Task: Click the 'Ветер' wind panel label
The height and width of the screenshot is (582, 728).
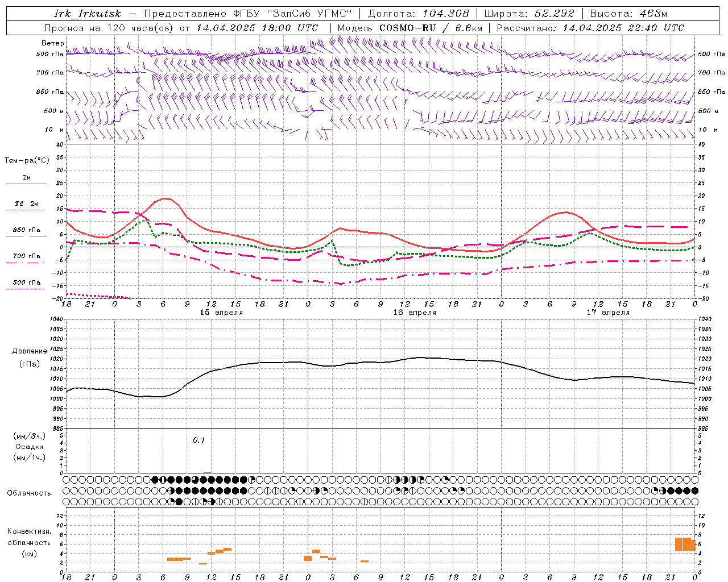Action: pos(52,43)
